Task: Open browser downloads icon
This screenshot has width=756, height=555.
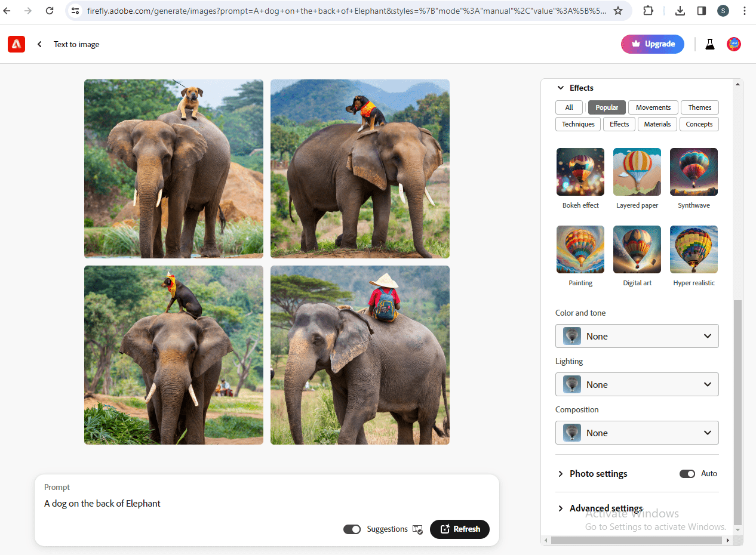Action: [680, 11]
